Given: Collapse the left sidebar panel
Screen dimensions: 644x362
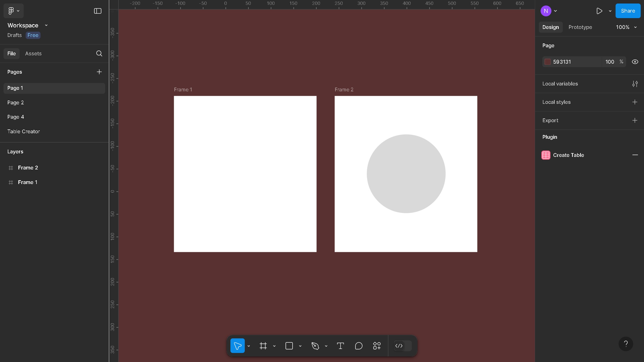Looking at the screenshot, I should 97,11.
